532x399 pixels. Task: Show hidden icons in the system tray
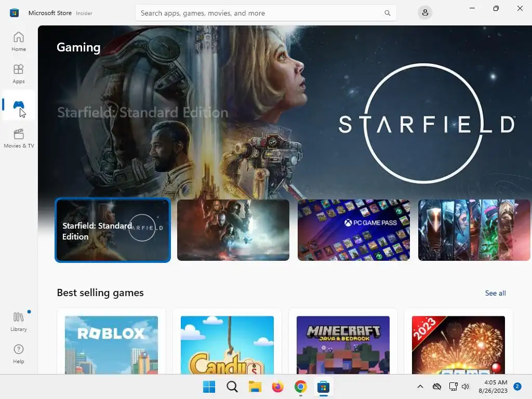[420, 387]
